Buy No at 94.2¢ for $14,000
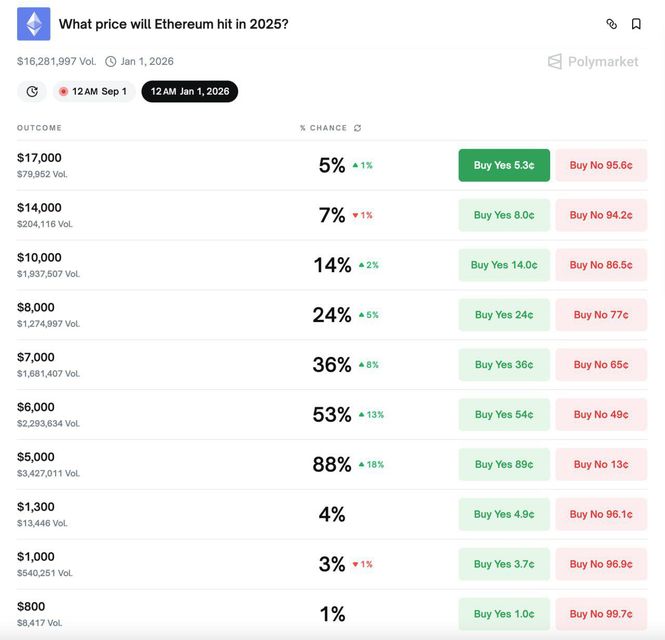Viewport: 665px width, 640px height. [x=601, y=215]
